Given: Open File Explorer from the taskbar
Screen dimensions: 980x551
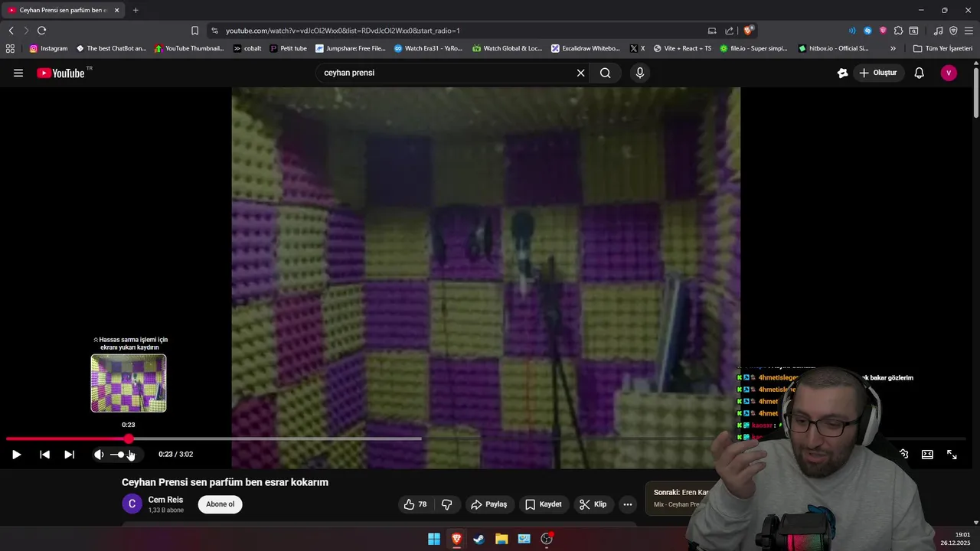Looking at the screenshot, I should (x=501, y=539).
